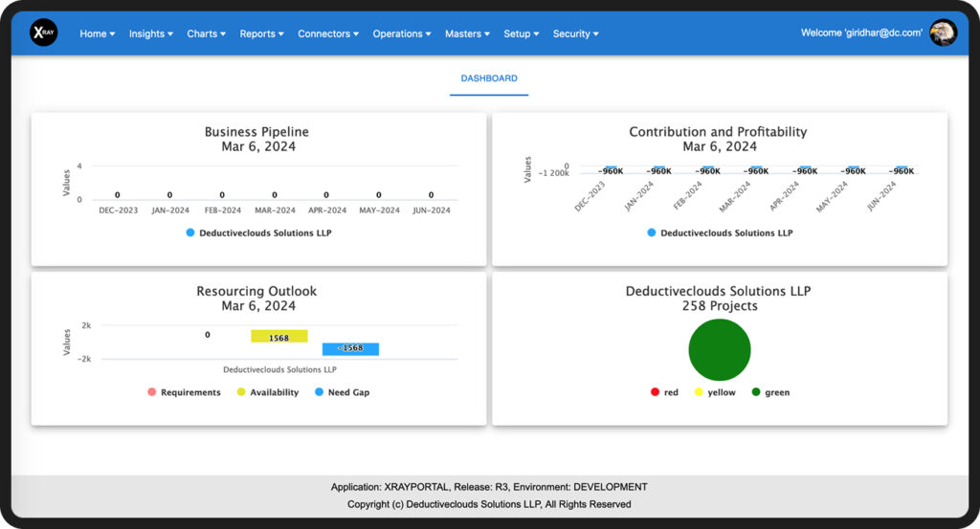Screen dimensions: 980x529
Task: Click the Business Pipeline chart title
Action: (x=256, y=132)
